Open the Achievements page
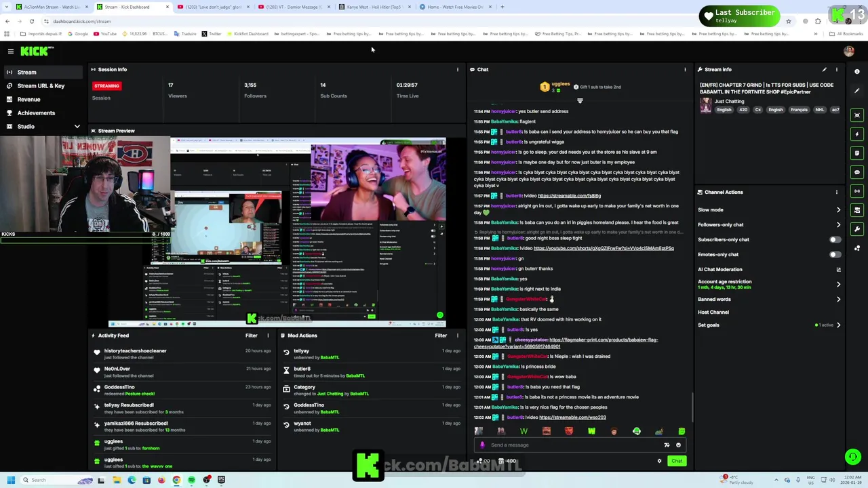The height and width of the screenshot is (488, 868). (x=36, y=113)
